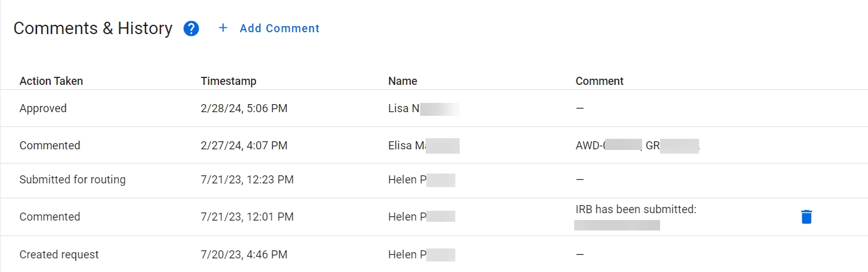
Task: Click the Name column header
Action: (403, 81)
